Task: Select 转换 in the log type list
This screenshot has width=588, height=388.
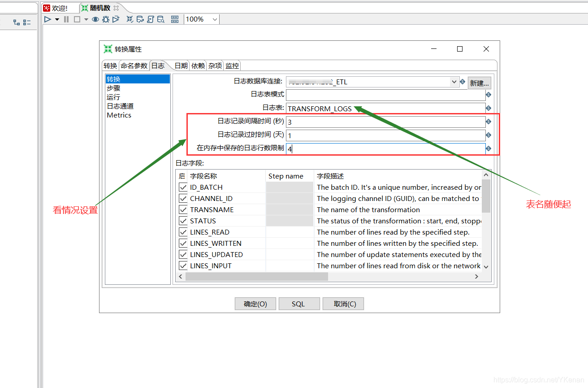Action: coord(138,79)
